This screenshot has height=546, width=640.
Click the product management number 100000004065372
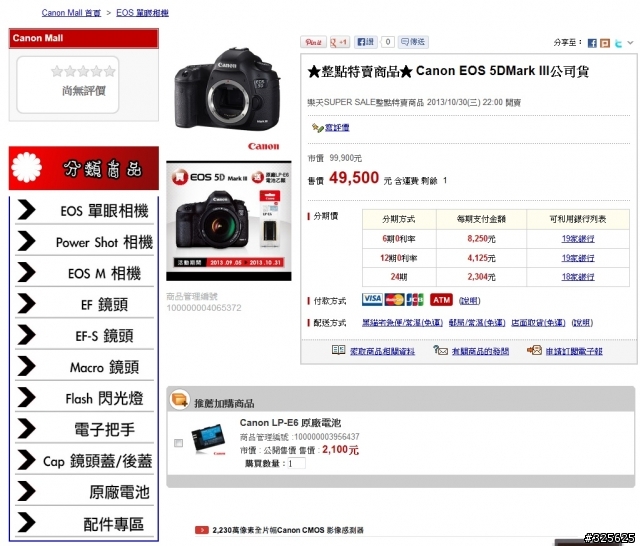click(204, 308)
